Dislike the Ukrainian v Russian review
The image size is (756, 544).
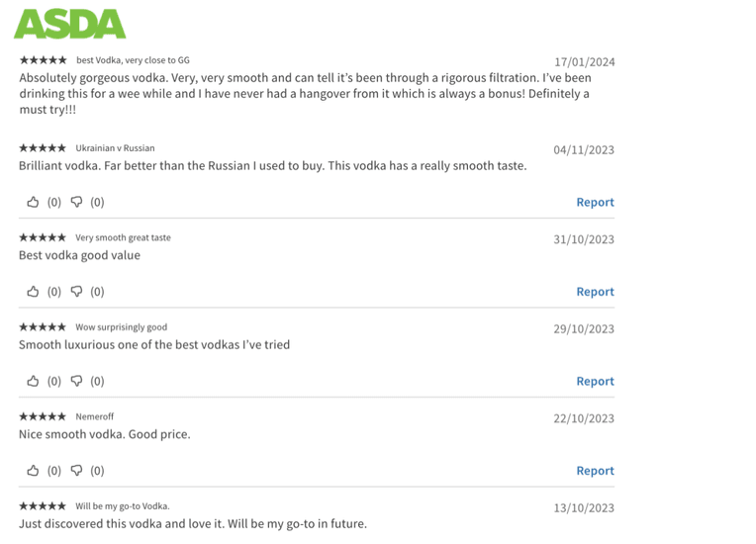[76, 202]
